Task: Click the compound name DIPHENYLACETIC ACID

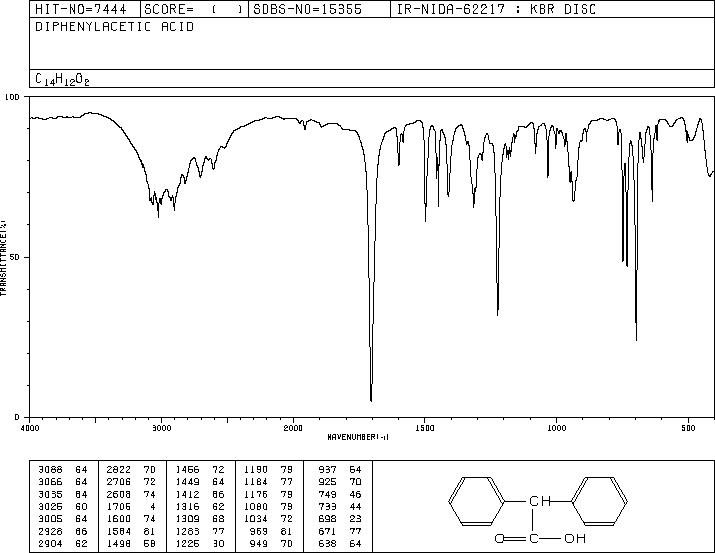Action: [114, 26]
